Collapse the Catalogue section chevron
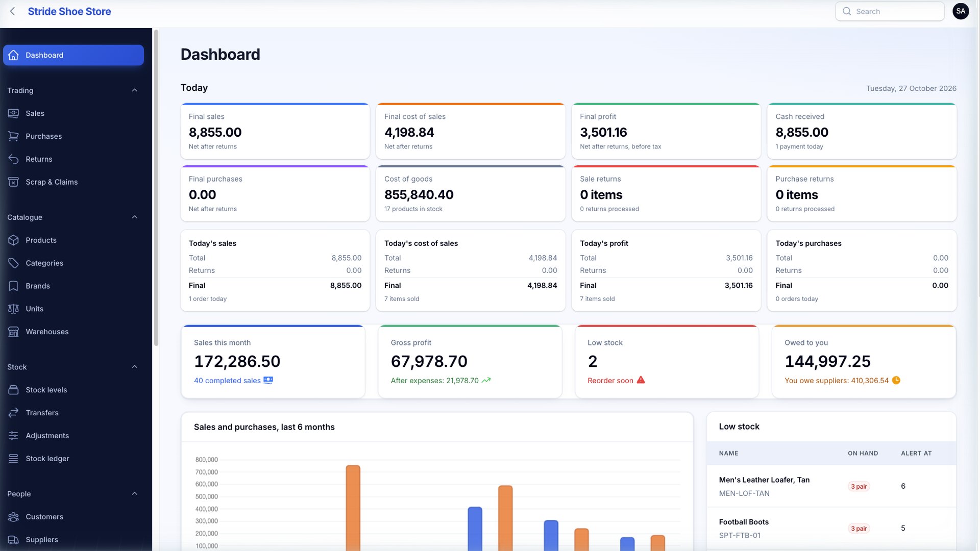 pyautogui.click(x=135, y=217)
